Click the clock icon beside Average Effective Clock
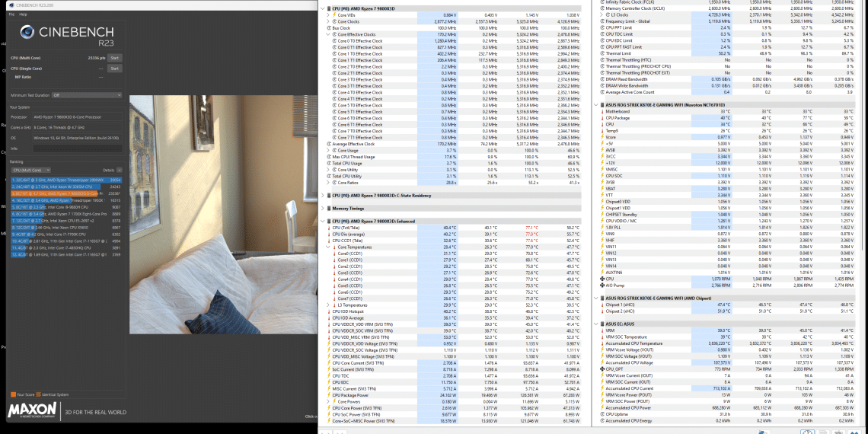This screenshot has width=868, height=434. point(329,144)
